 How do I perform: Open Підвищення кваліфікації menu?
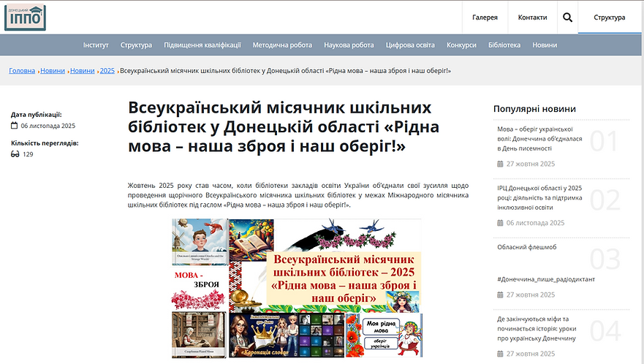pyautogui.click(x=202, y=45)
